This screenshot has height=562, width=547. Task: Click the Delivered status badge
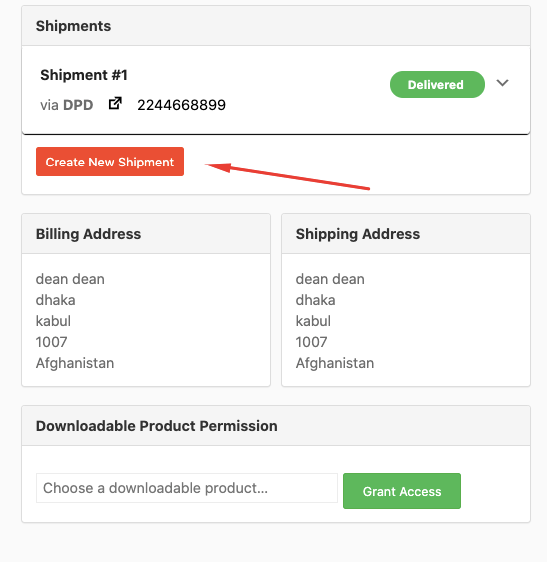point(437,85)
